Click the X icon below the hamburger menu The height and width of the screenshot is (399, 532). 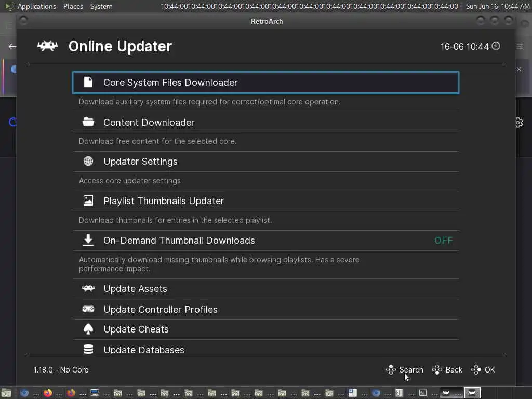tap(519, 69)
